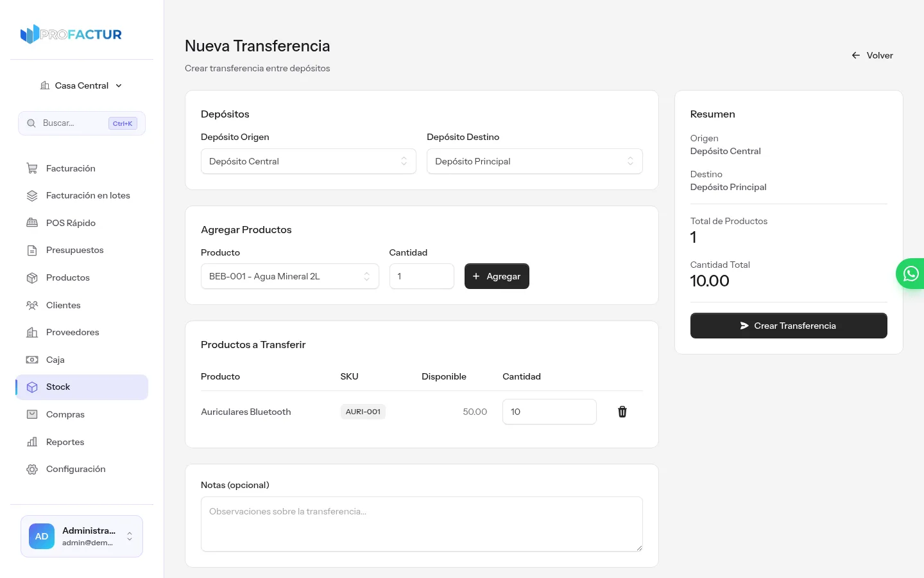Open Facturación menu item
This screenshot has height=578, width=924.
(81, 168)
